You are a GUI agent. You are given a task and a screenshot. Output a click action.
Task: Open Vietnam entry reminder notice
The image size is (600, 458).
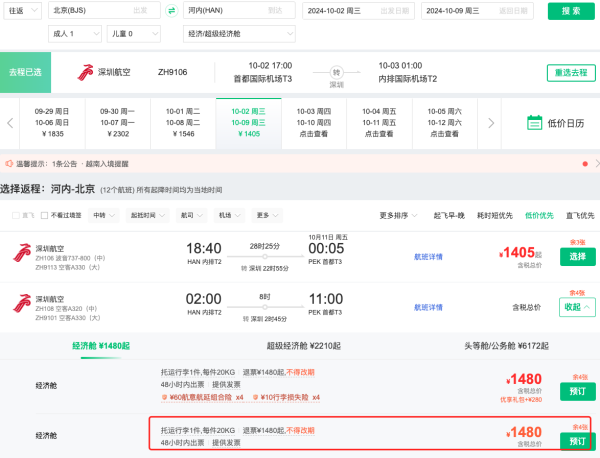tap(107, 164)
